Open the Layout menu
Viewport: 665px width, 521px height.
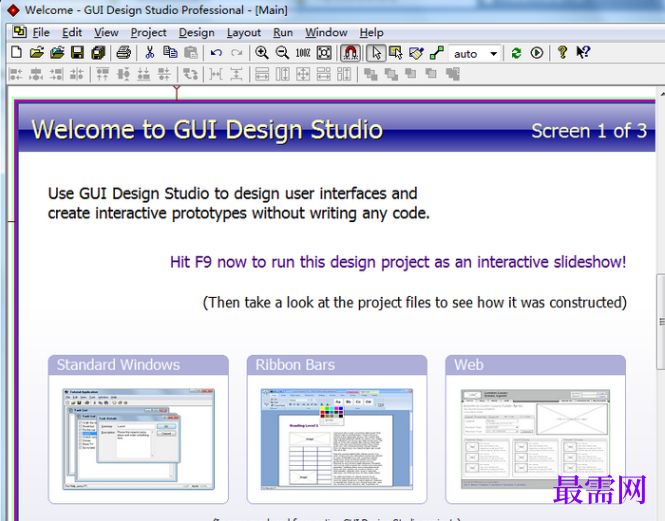[243, 32]
